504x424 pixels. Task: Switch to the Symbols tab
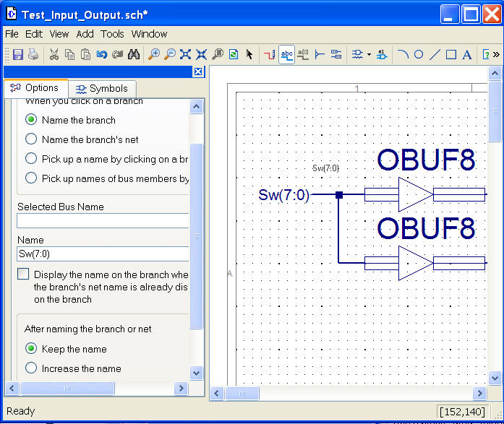click(x=102, y=89)
